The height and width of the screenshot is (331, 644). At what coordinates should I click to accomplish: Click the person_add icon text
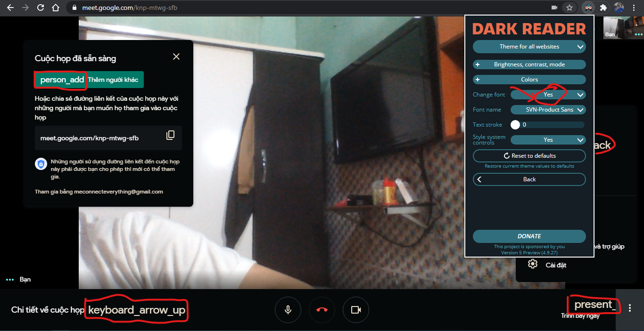pos(62,80)
